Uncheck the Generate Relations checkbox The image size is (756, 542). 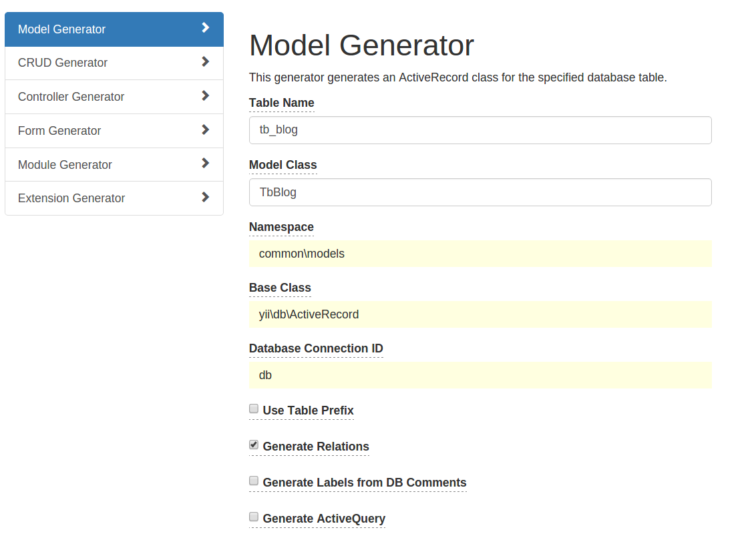click(x=254, y=445)
